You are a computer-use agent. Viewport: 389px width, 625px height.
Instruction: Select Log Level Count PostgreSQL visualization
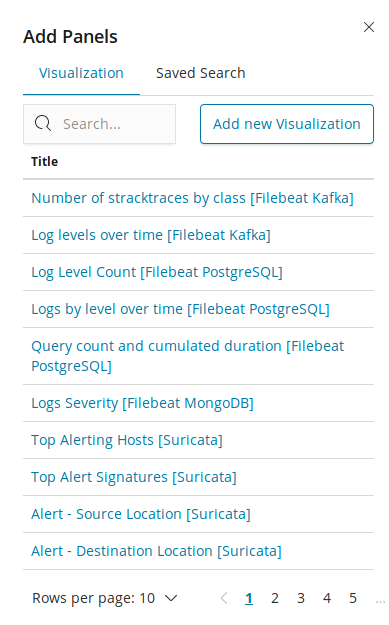point(157,272)
